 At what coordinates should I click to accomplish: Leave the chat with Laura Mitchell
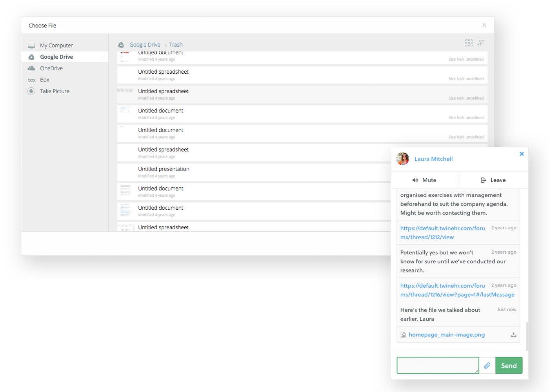493,180
